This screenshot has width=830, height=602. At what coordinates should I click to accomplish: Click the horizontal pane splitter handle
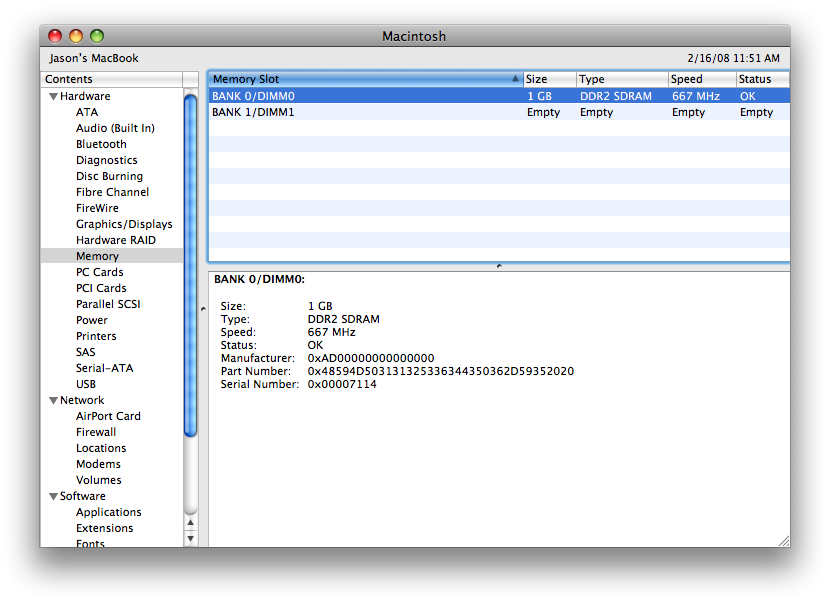[499, 266]
